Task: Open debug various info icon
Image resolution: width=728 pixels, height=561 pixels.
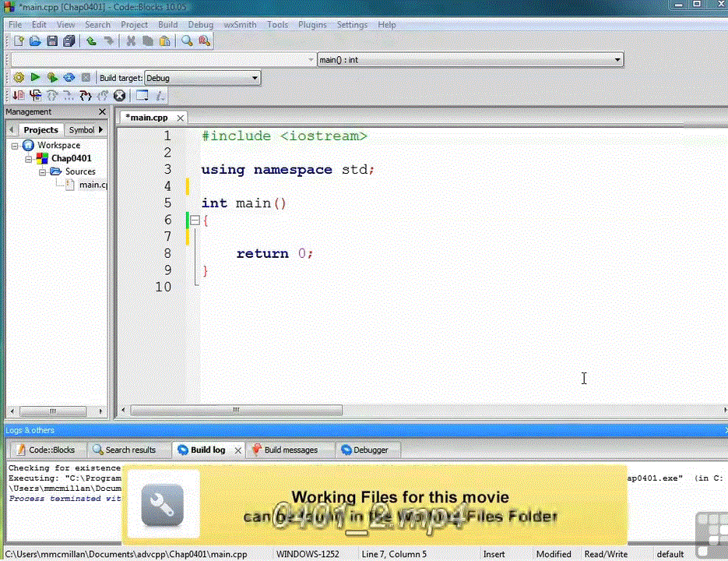Action: coord(160,95)
